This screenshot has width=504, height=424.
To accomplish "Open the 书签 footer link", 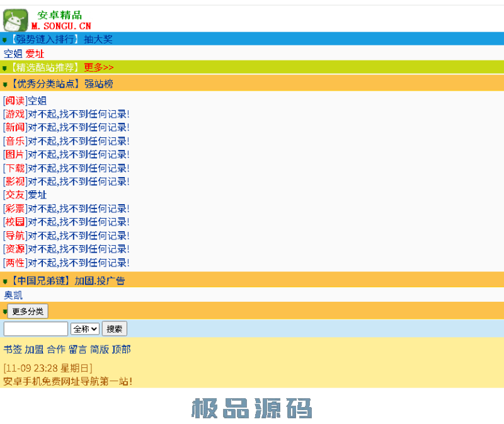I will [x=13, y=349].
